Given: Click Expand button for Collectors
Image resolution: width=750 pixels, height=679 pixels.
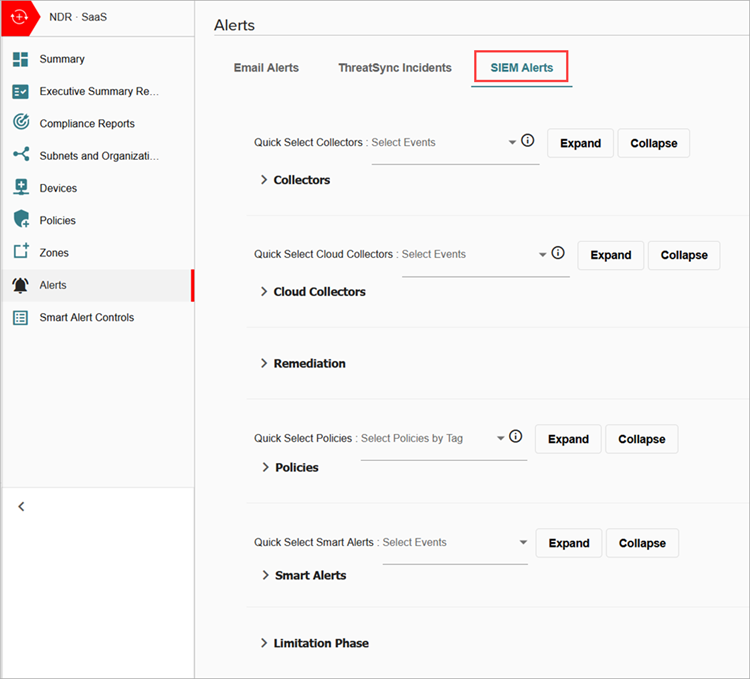Looking at the screenshot, I should click(580, 143).
